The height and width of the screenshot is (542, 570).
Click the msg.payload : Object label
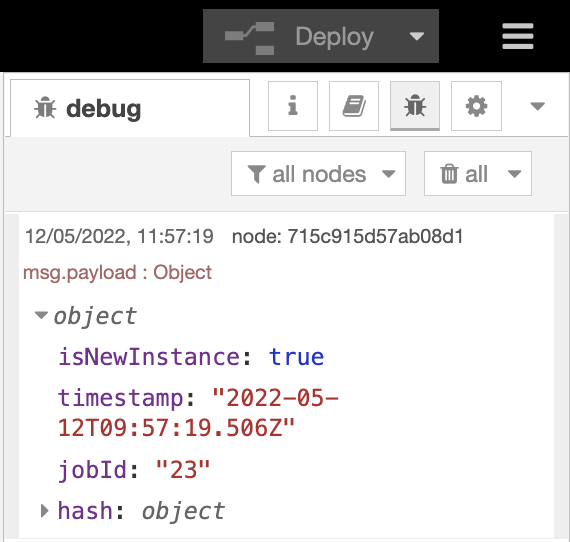click(117, 272)
